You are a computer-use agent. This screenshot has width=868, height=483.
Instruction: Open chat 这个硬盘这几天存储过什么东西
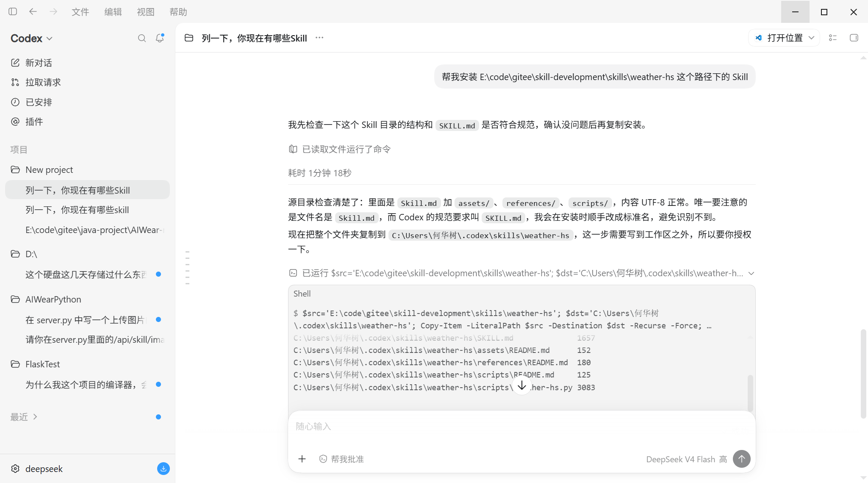(87, 275)
